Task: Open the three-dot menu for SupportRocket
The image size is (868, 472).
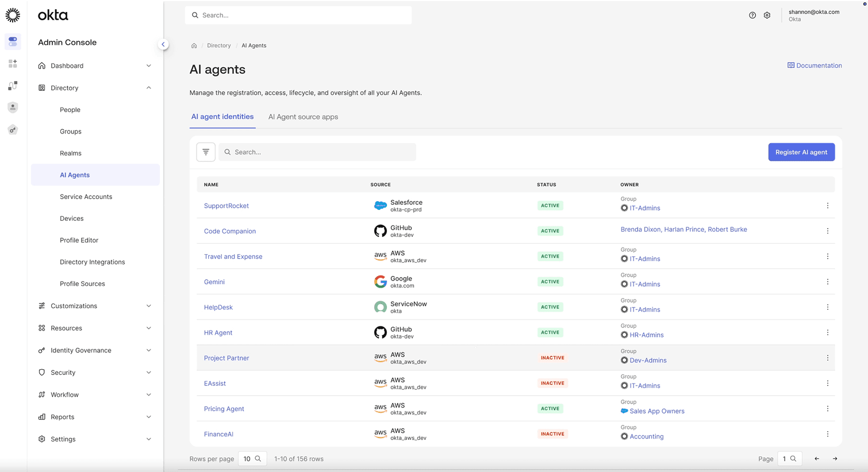Action: point(827,206)
